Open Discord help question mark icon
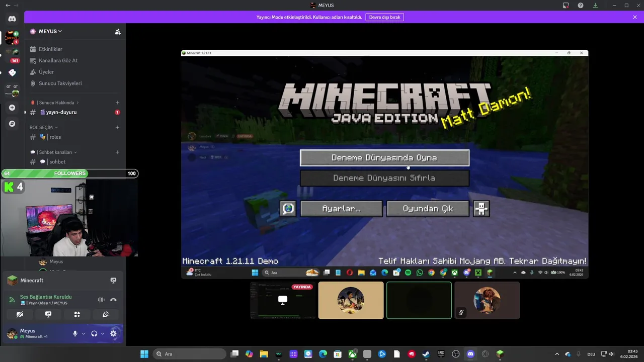Screen dimensions: 644x362 [581, 5]
